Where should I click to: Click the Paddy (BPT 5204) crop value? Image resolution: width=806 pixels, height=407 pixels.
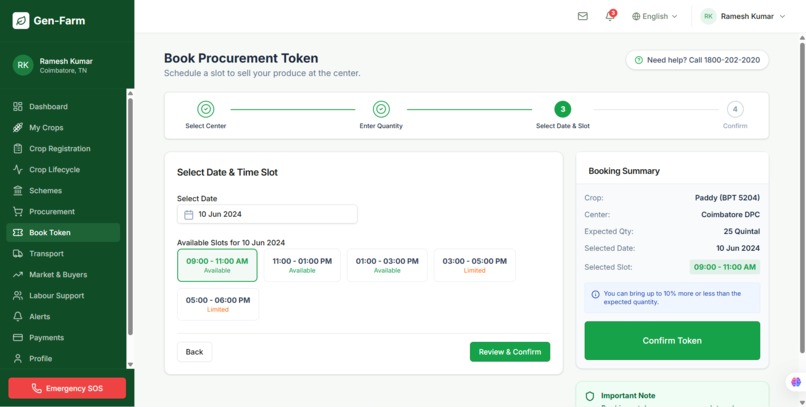click(727, 198)
